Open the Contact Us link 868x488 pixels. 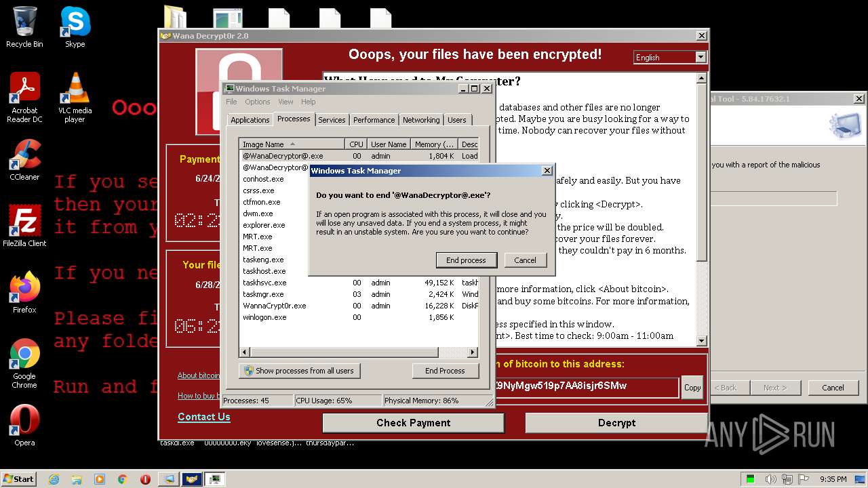coord(204,417)
